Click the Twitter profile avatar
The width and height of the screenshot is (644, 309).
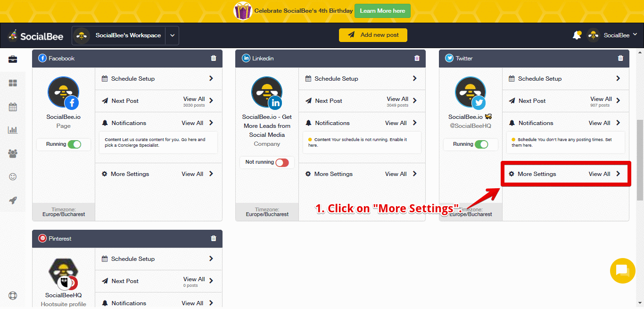pyautogui.click(x=471, y=92)
